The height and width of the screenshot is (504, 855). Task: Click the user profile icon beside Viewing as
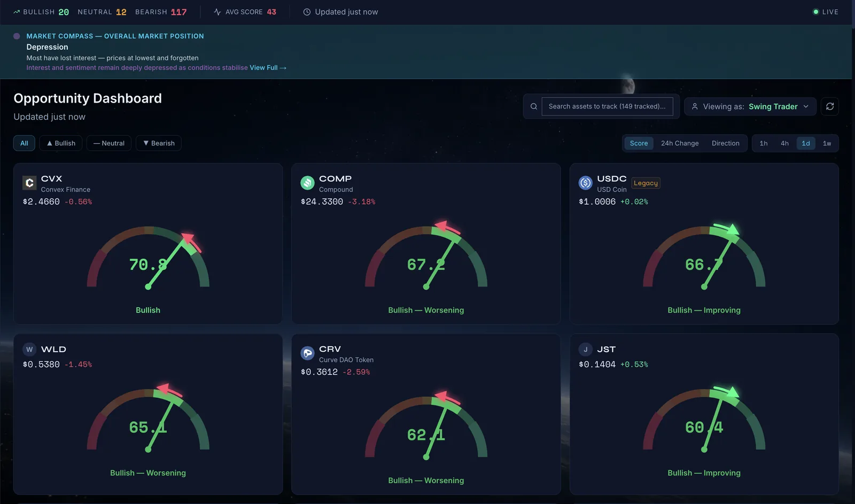(695, 106)
